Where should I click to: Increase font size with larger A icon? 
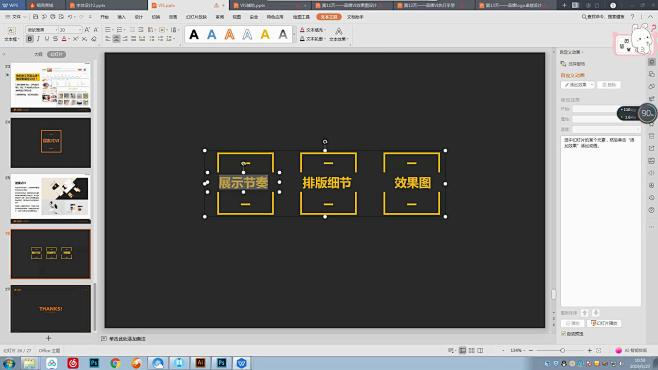[x=87, y=30]
